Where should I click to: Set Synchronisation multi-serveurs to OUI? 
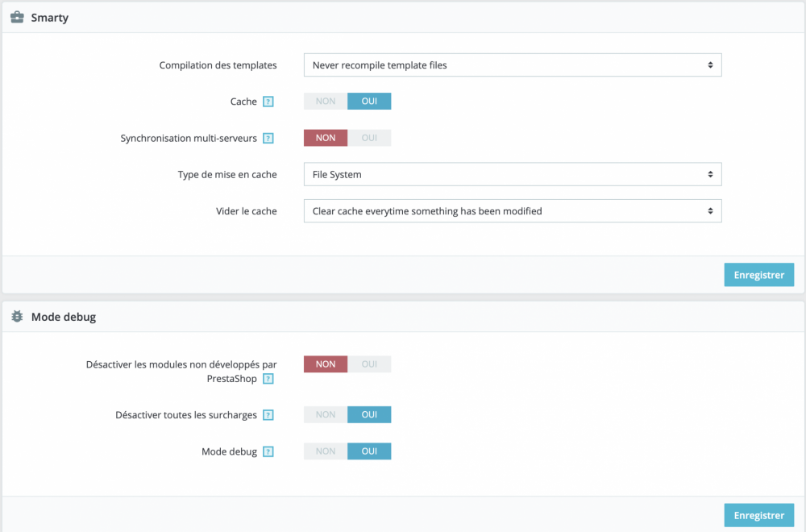point(369,138)
